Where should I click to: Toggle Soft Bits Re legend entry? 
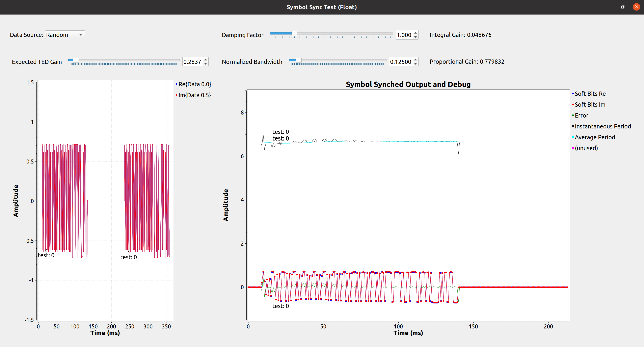coord(590,94)
